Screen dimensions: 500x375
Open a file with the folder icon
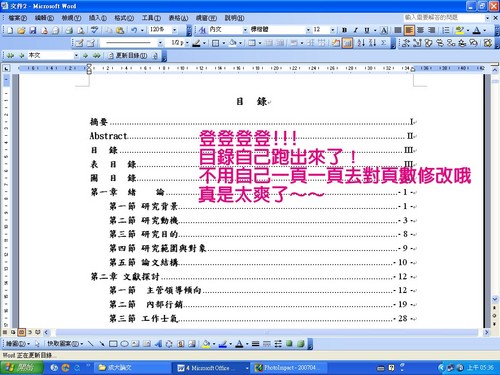click(21, 31)
